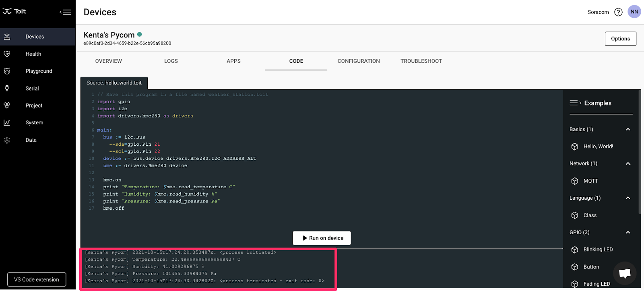The image size is (644, 291).
Task: Open the chat support bubble
Action: [624, 273]
